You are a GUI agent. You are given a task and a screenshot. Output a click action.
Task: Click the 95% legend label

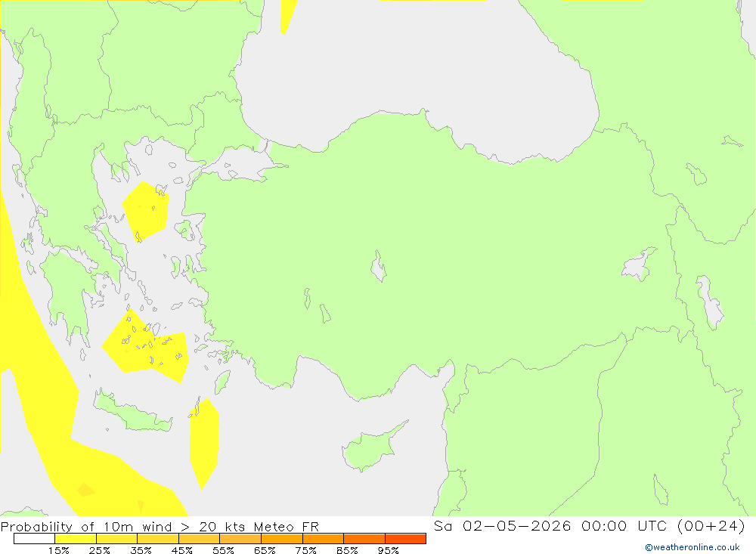[x=388, y=550]
